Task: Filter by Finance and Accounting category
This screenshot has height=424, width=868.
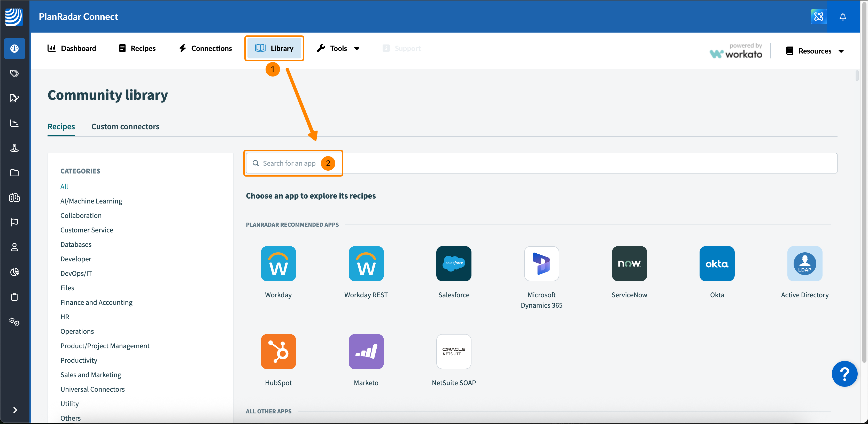Action: [x=96, y=302]
